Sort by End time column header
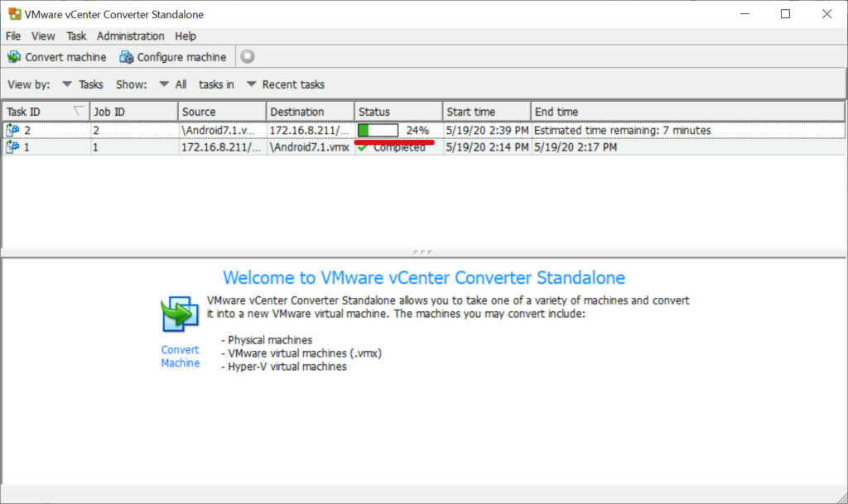Image resolution: width=848 pixels, height=504 pixels. point(687,112)
